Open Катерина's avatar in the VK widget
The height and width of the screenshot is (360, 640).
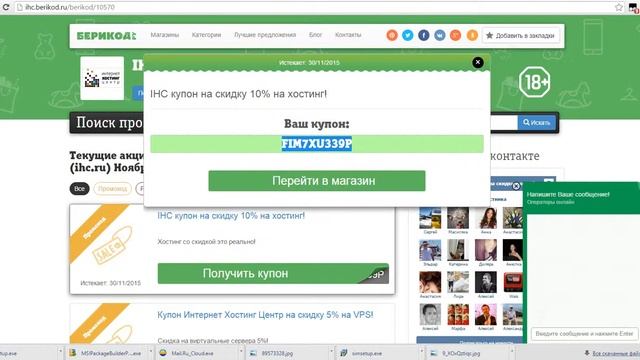click(x=458, y=250)
